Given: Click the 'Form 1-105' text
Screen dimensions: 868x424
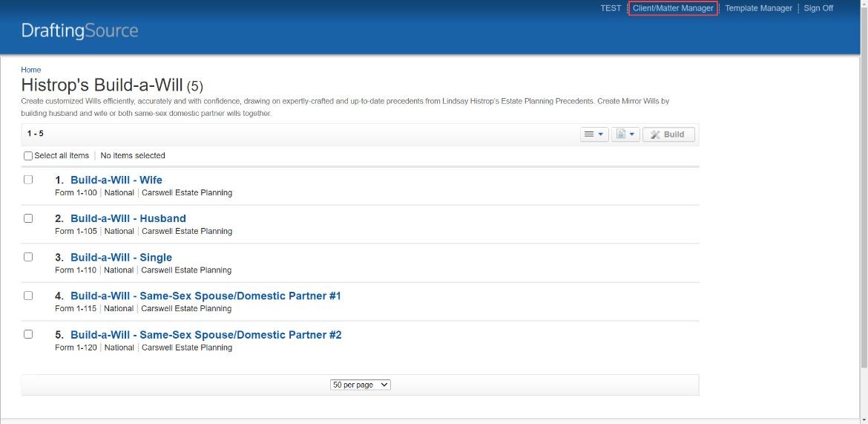Looking at the screenshot, I should (x=76, y=231).
